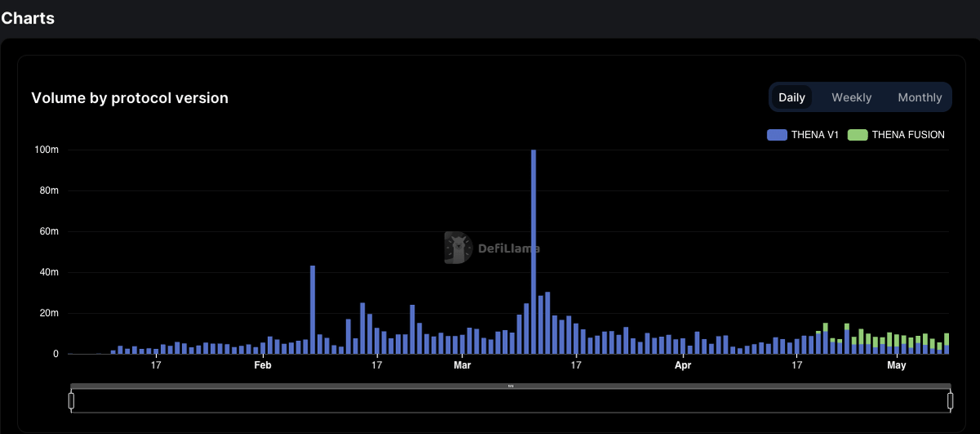980x434 pixels.
Task: Select the Weekly tab
Action: tap(851, 97)
